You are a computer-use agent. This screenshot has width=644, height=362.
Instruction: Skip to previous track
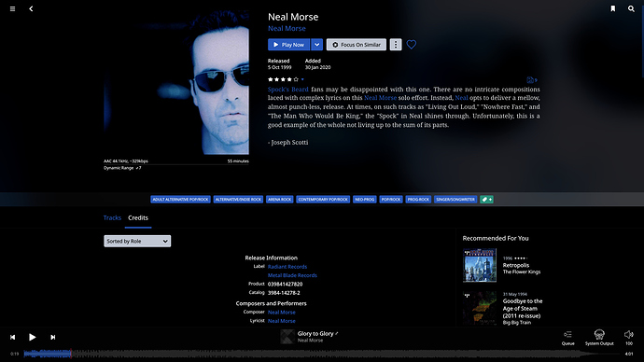13,338
